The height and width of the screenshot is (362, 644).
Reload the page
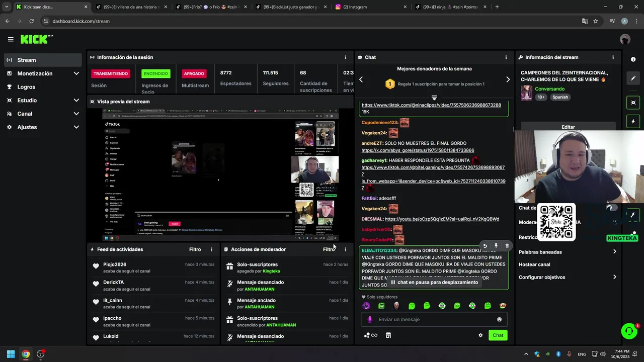point(31,21)
